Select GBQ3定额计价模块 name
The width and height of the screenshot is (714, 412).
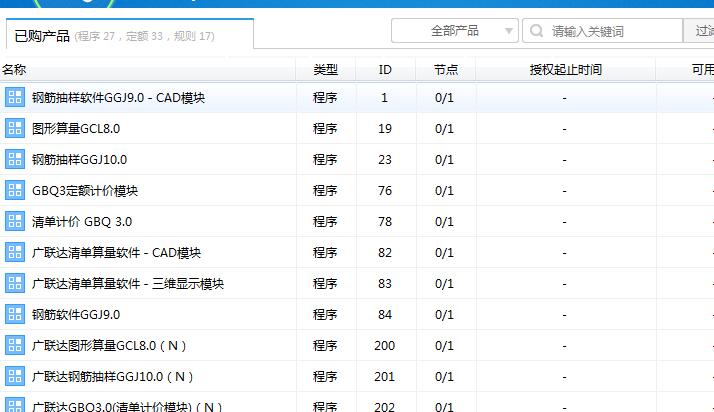pyautogui.click(x=85, y=191)
